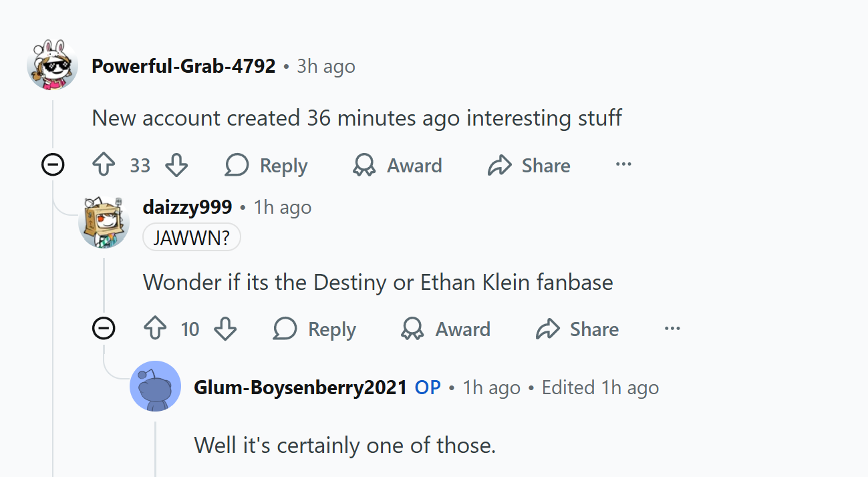868x477 pixels.
Task: Downvote Powerful-Grab-4792's comment
Action: tap(176, 166)
